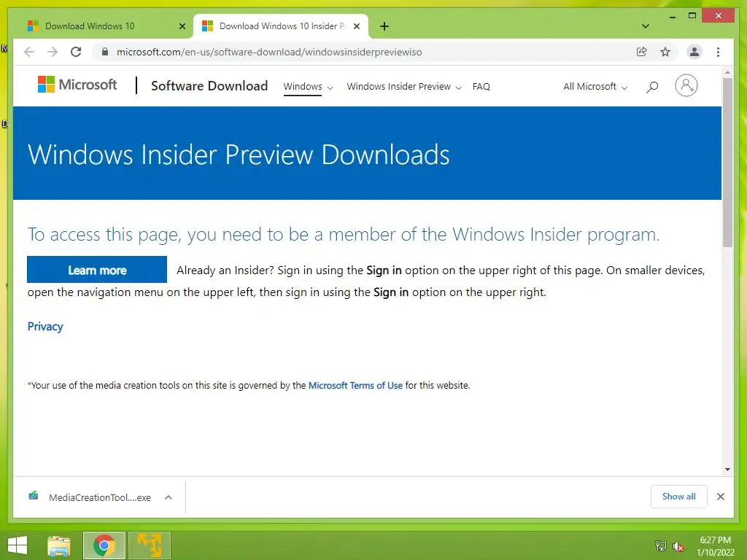Image resolution: width=747 pixels, height=560 pixels.
Task: Open tab search chevron
Action: pos(646,26)
